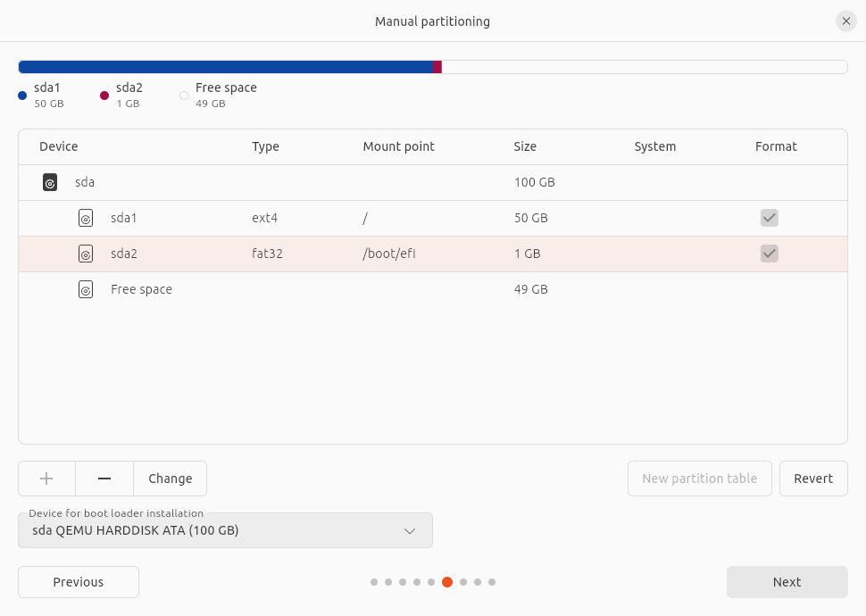Click the blue sda1 segment in disk usage bar
The image size is (866, 616).
pyautogui.click(x=226, y=67)
